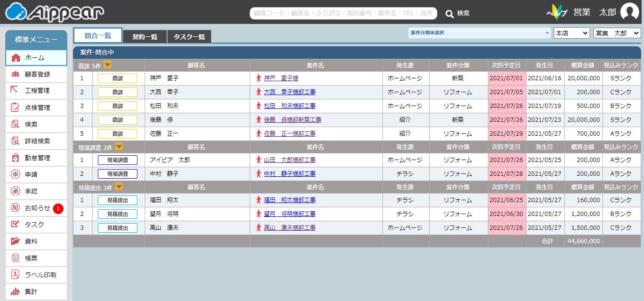This screenshot has height=301, width=644.
Task: Open 顧客登録 menu item
Action: 36,74
